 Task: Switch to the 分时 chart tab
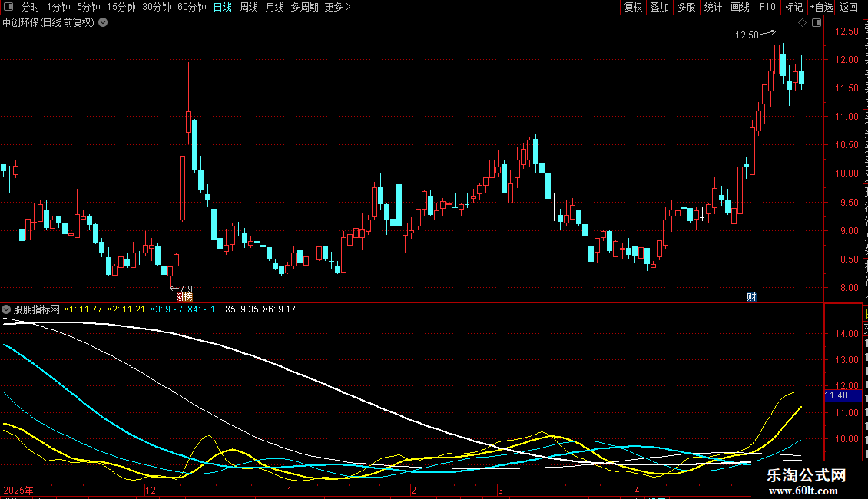(x=31, y=7)
